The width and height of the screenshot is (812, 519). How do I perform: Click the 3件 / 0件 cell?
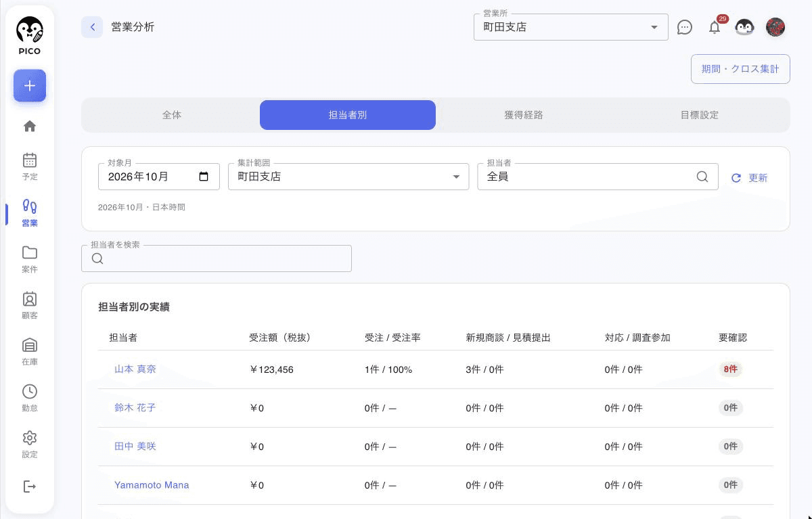tap(484, 369)
